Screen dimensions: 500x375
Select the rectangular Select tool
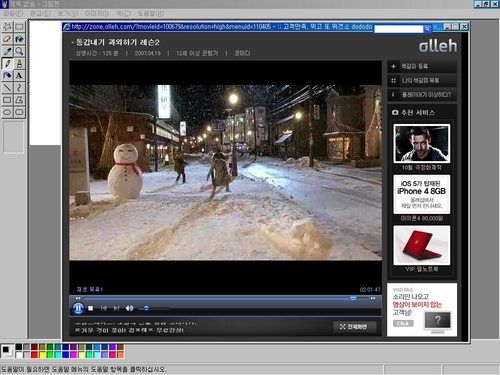[x=19, y=27]
